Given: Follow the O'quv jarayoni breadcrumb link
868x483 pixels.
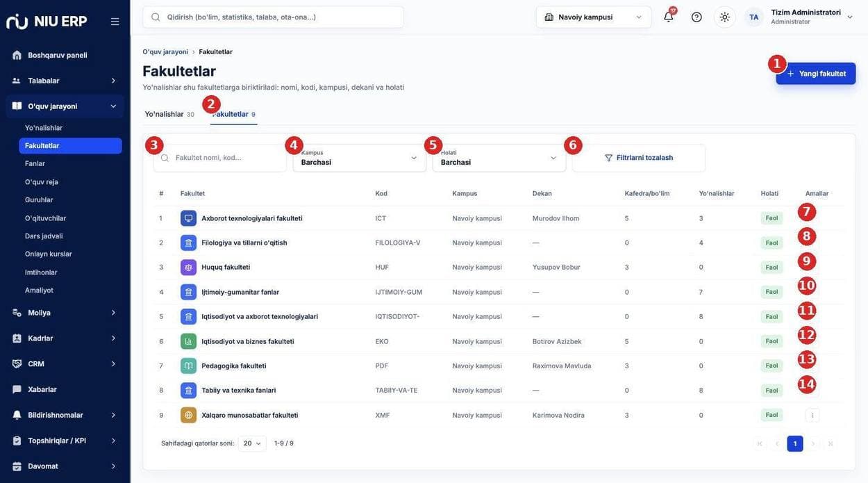Looking at the screenshot, I should point(165,51).
